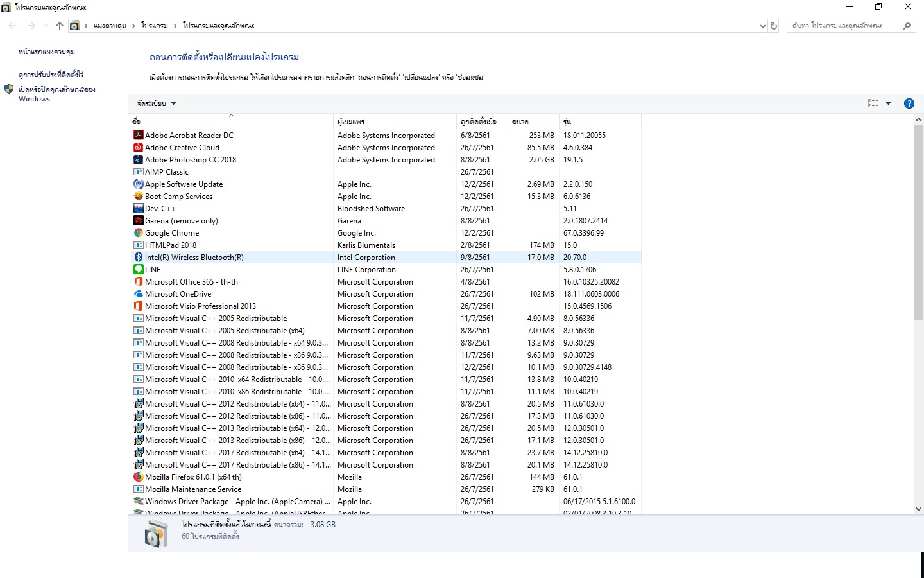Click the Bloodshed Software publisher cell
The width and height of the screenshot is (924, 578).
tap(372, 208)
